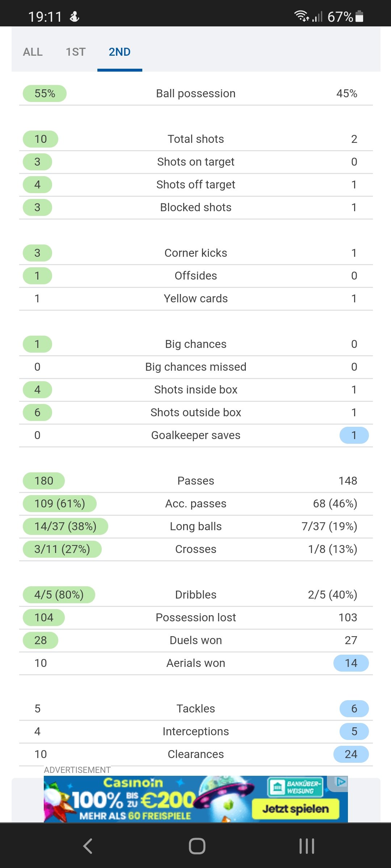This screenshot has height=868, width=391.
Task: Tap the notification icon beside the clock
Action: [75, 17]
